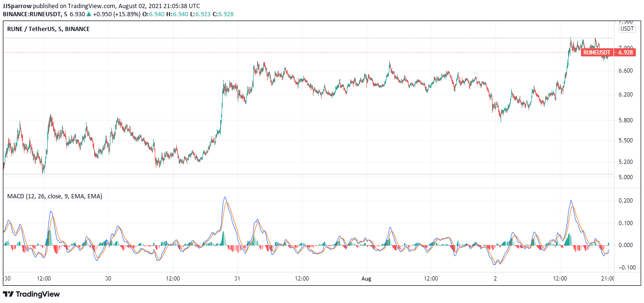Click the 7.000 price axis label

(625, 48)
